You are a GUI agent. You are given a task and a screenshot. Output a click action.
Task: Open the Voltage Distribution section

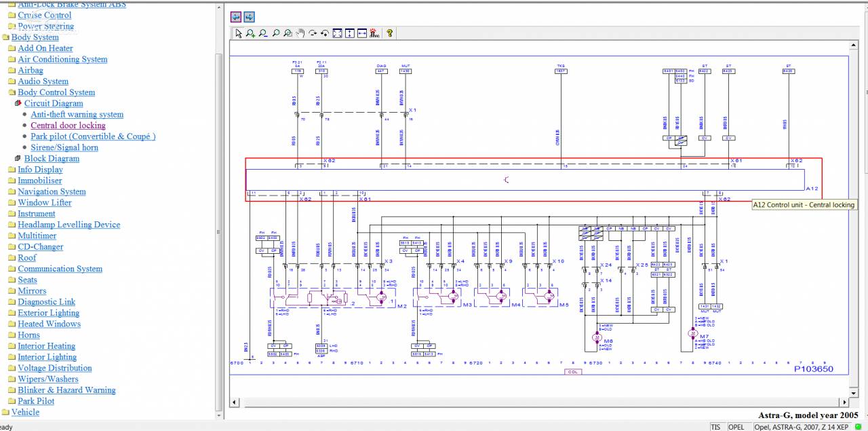point(55,368)
